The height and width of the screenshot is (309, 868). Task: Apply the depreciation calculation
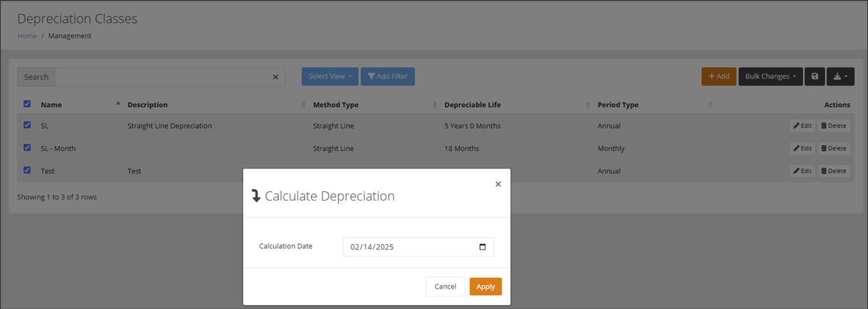485,287
